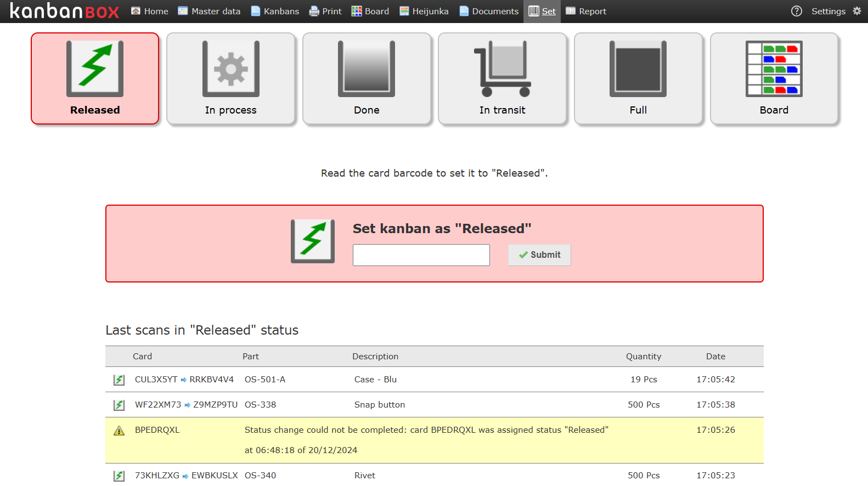Click the help question mark icon

(x=797, y=11)
